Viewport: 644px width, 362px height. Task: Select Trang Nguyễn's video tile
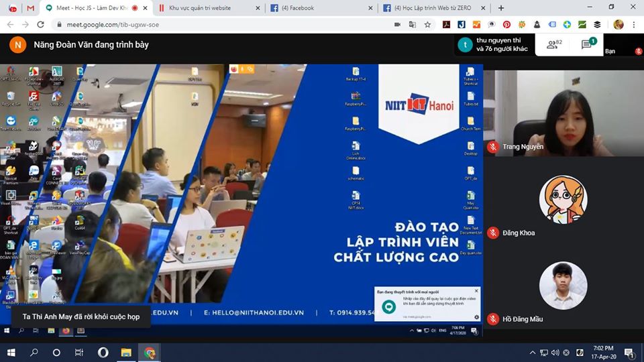point(563,113)
